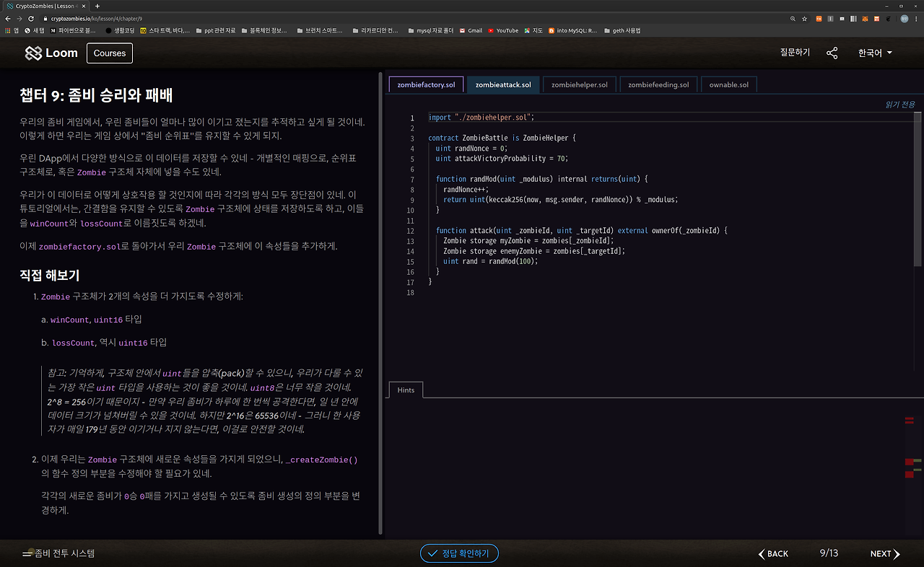Click the 좀비 전투 시스템 lesson title
This screenshot has width=924, height=567.
click(65, 553)
